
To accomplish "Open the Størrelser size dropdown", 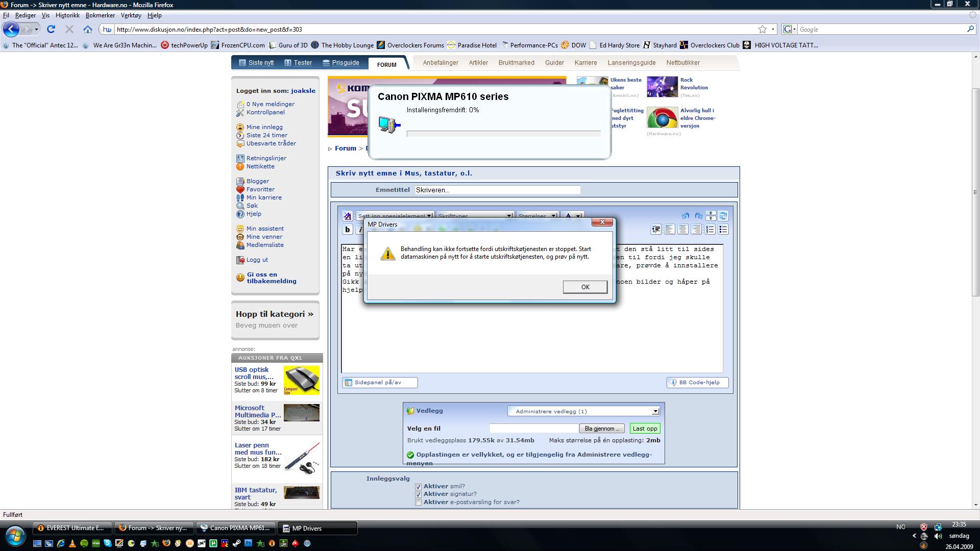I will pyautogui.click(x=537, y=216).
